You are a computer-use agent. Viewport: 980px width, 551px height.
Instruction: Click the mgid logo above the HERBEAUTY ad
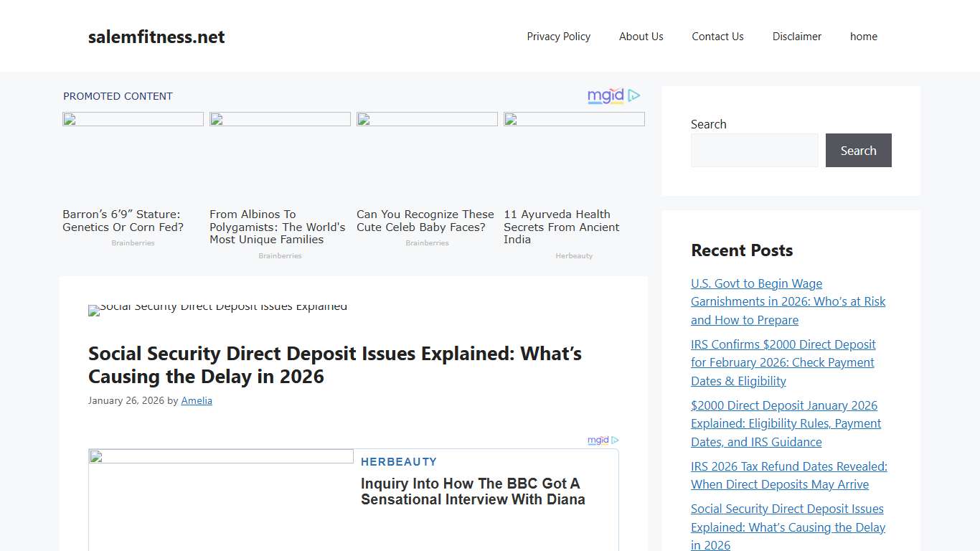point(598,440)
